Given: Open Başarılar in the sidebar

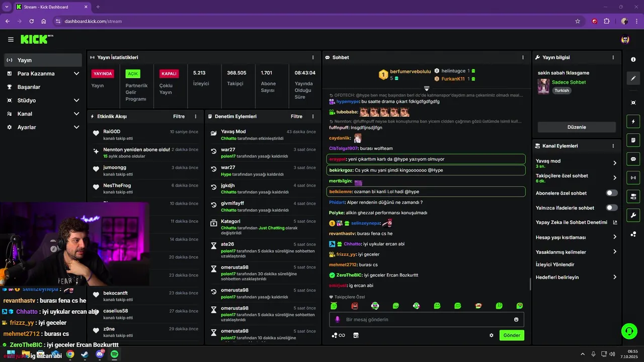Looking at the screenshot, I should click(x=43, y=87).
